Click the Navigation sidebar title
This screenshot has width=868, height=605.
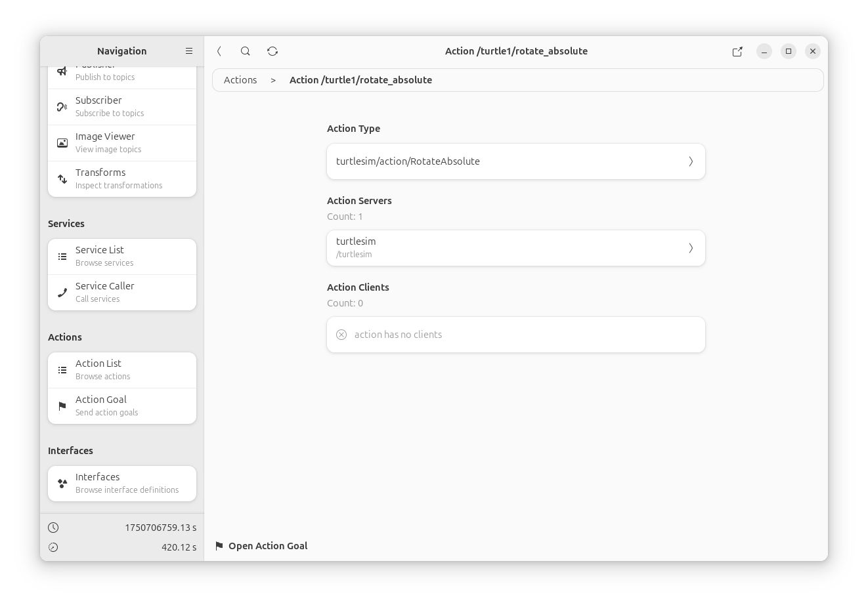[122, 51]
